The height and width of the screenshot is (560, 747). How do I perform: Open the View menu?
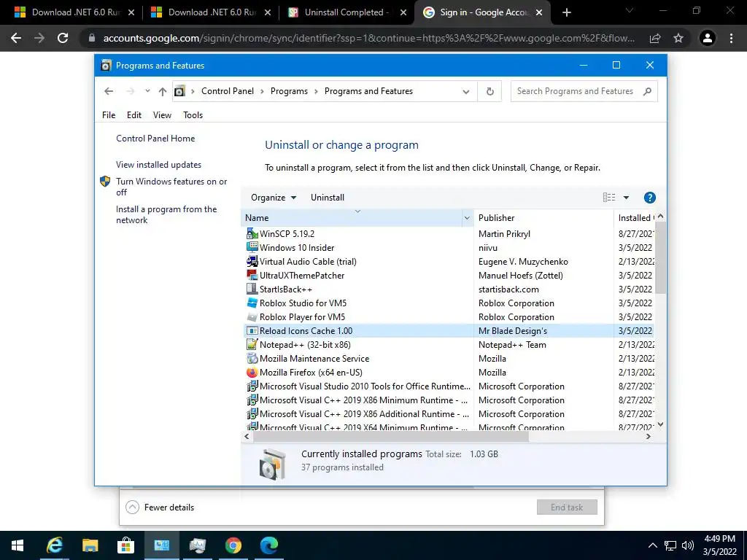(x=162, y=115)
